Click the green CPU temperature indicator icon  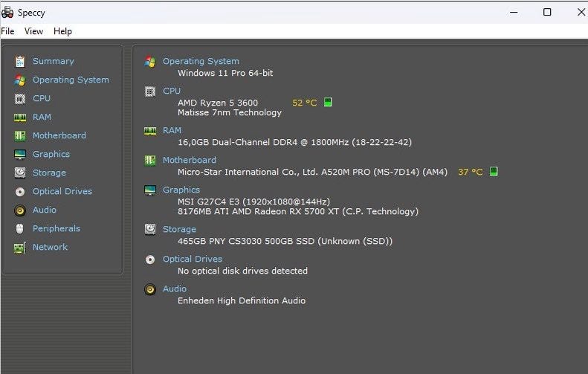tap(328, 102)
